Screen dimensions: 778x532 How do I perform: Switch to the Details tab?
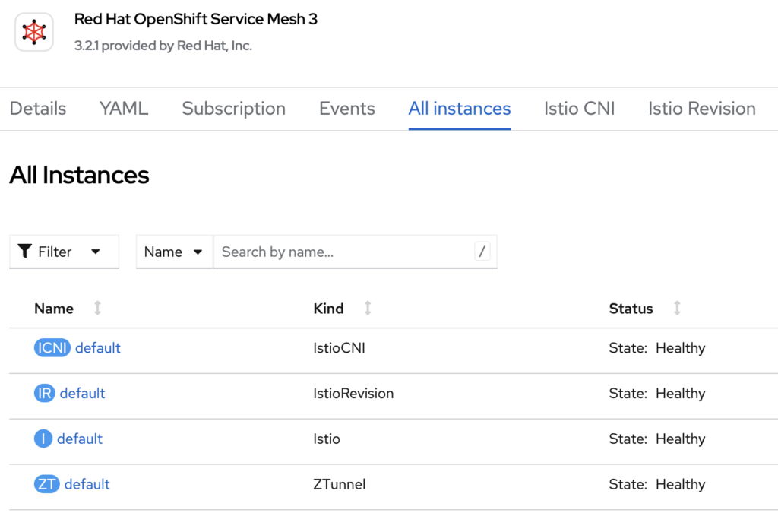pyautogui.click(x=38, y=109)
